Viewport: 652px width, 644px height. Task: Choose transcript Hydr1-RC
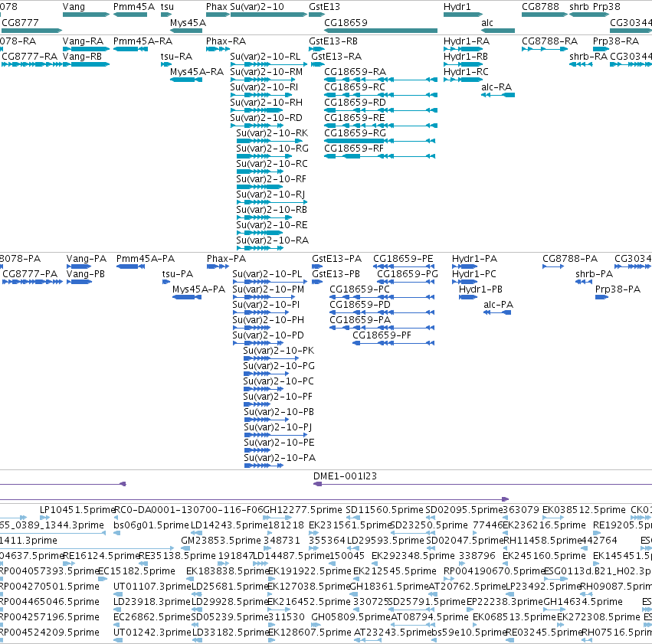point(464,80)
